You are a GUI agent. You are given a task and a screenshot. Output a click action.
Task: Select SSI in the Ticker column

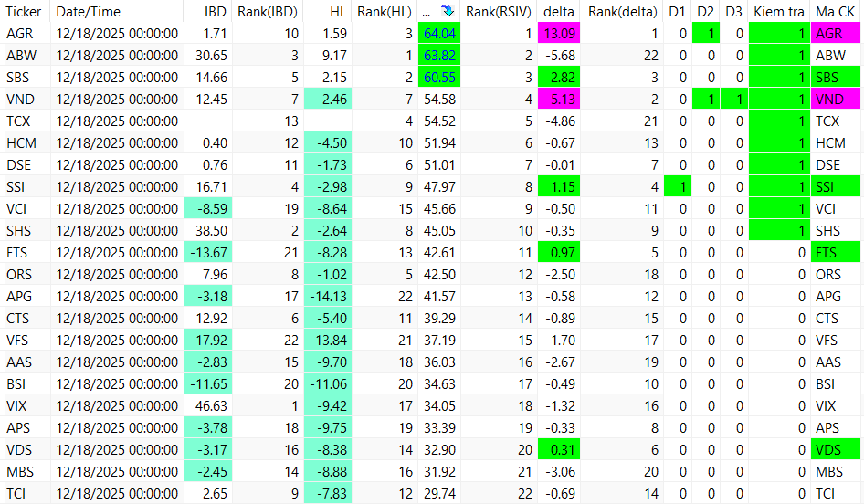click(16, 187)
